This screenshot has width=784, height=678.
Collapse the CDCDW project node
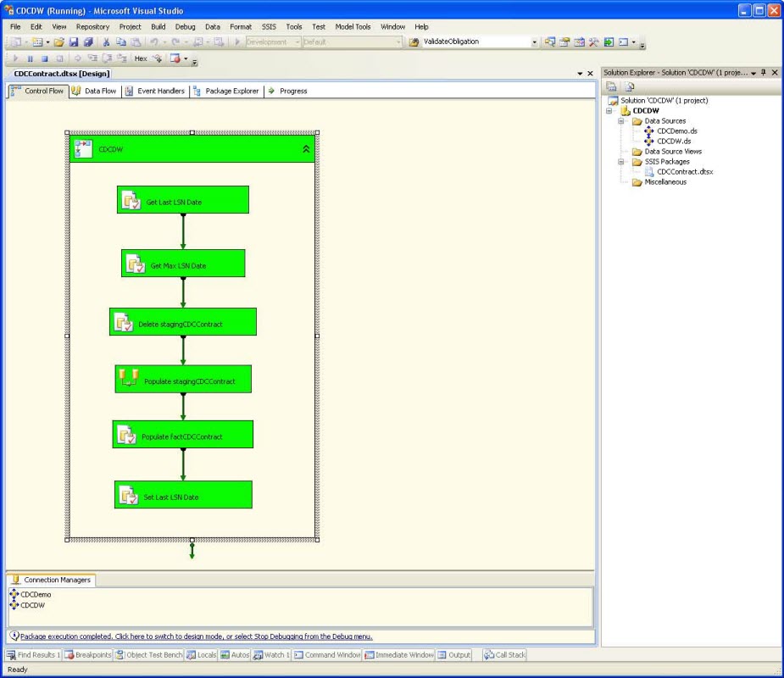point(609,111)
